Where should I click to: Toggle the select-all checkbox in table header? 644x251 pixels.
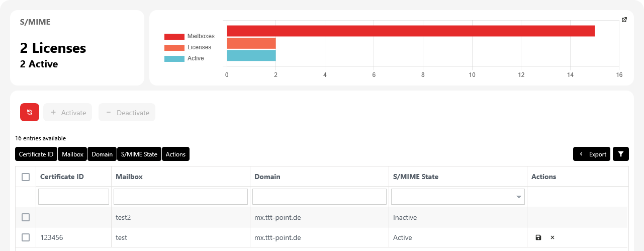pos(26,177)
